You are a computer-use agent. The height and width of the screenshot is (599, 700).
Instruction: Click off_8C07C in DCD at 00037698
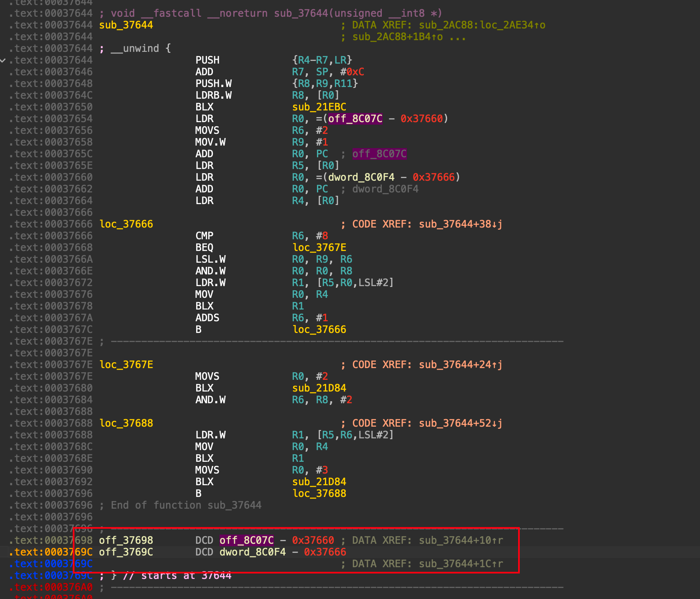(247, 540)
